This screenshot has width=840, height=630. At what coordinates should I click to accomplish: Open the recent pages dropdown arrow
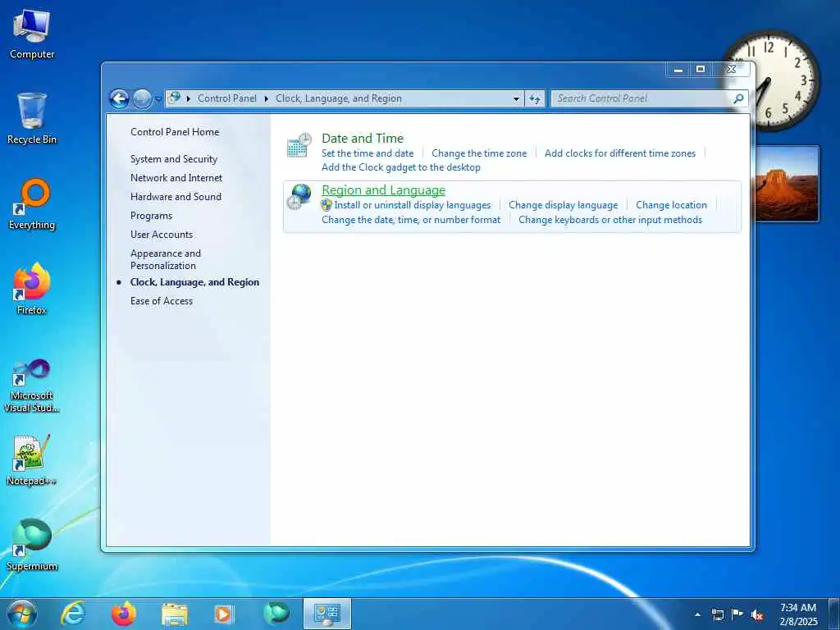tap(158, 99)
